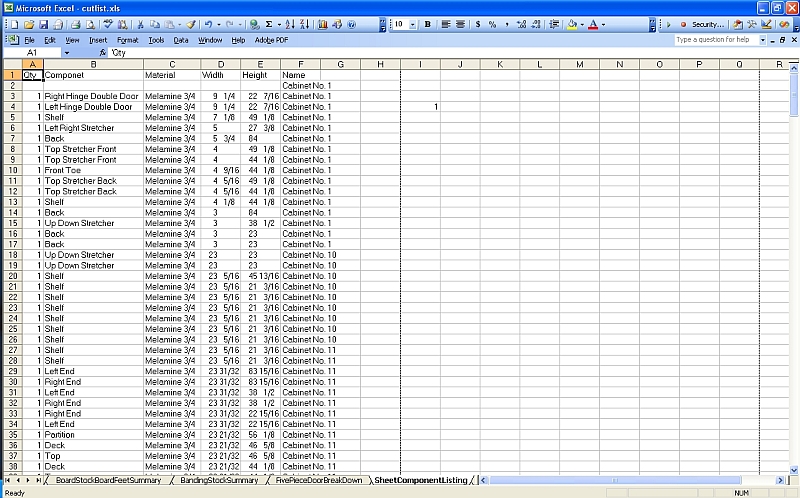Screen dimensions: 800x498
Task: Click the Cut scissors icon
Action: point(141,24)
